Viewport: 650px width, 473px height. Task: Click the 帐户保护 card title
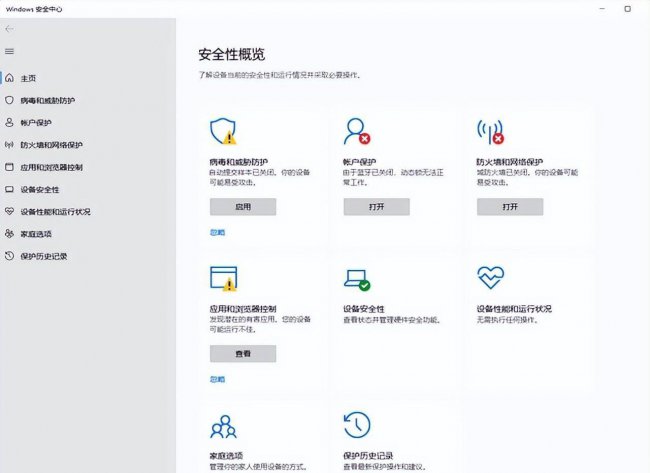[359, 162]
